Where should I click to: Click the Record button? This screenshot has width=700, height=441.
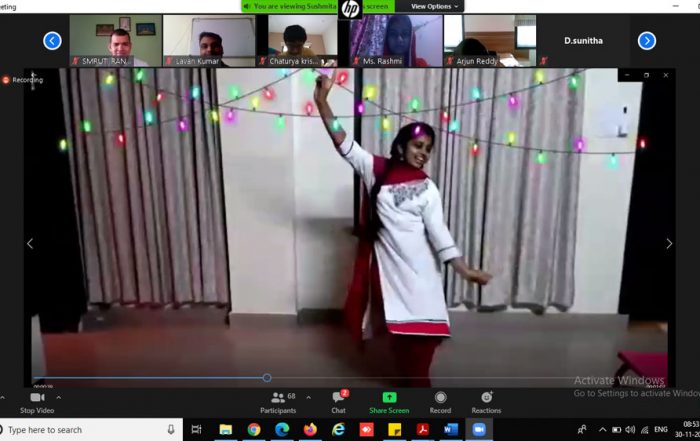tap(440, 403)
